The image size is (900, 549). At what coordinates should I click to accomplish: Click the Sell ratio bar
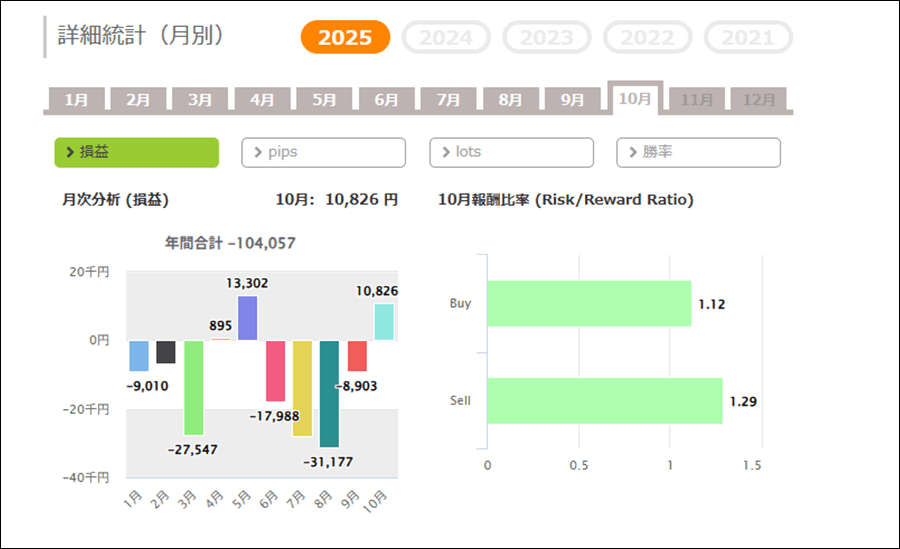pyautogui.click(x=604, y=400)
